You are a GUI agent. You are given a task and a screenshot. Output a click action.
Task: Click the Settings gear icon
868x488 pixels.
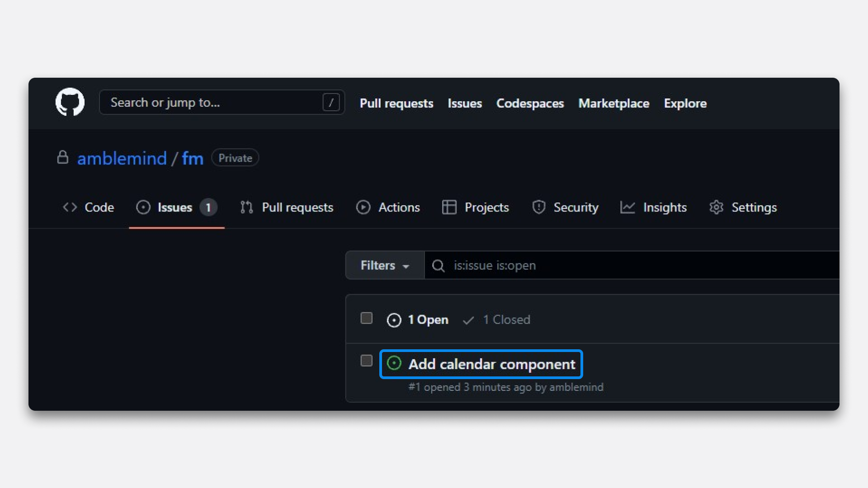coord(717,207)
